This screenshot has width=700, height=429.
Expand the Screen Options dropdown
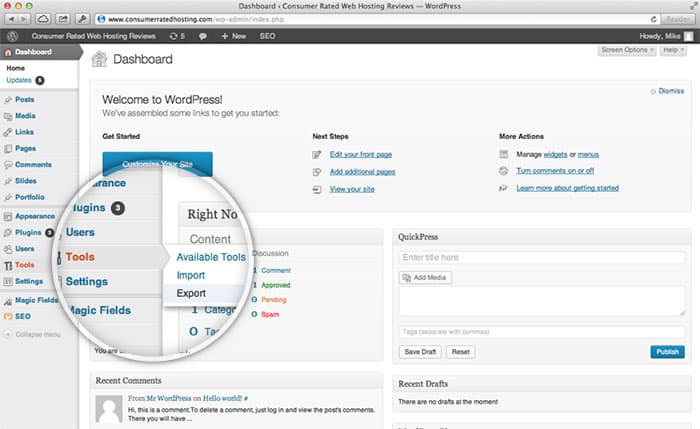(627, 50)
